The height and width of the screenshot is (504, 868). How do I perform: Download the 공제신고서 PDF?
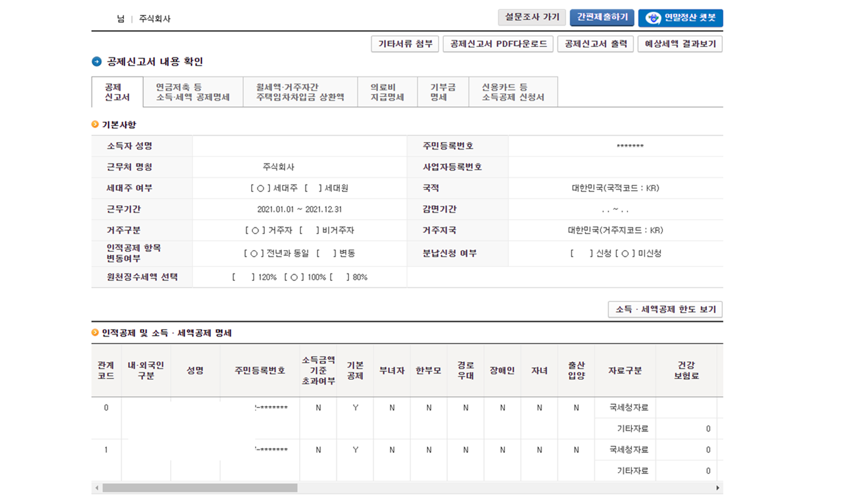point(498,44)
